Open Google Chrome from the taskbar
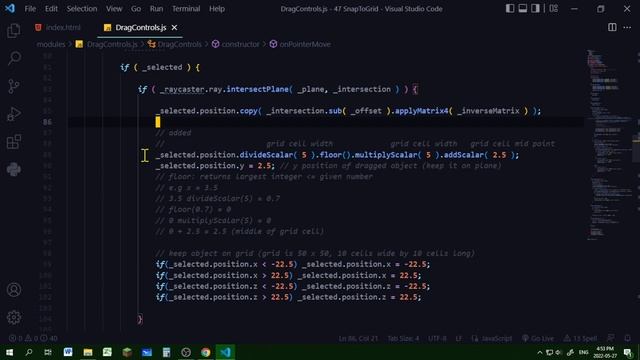The height and width of the screenshot is (360, 640). 205,352
